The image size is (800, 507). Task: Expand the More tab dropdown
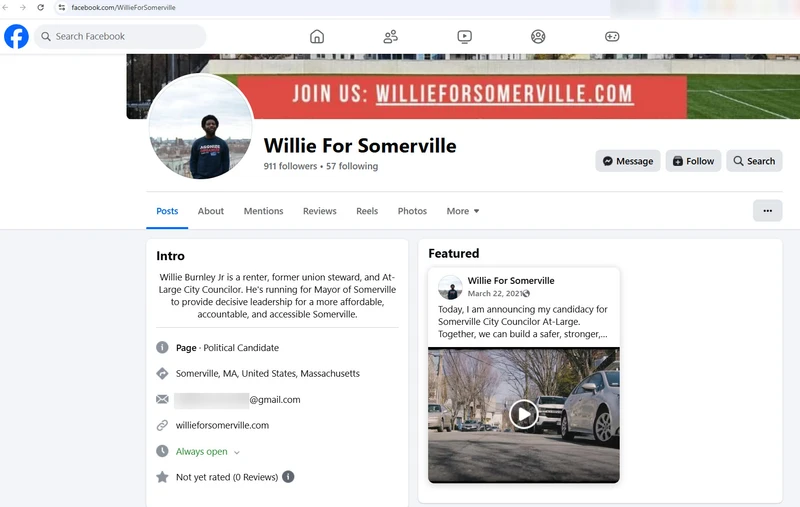pyautogui.click(x=463, y=211)
